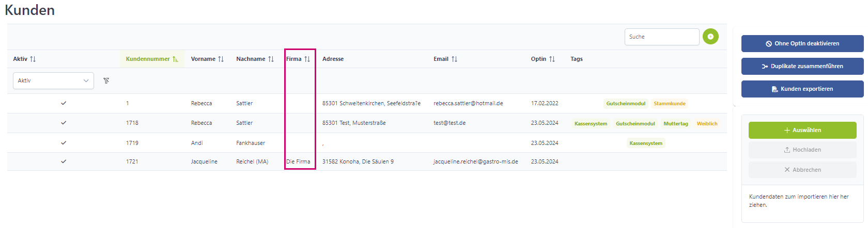Click Vorname 'Andi'
Screen dimensions: 868x228
click(x=197, y=143)
